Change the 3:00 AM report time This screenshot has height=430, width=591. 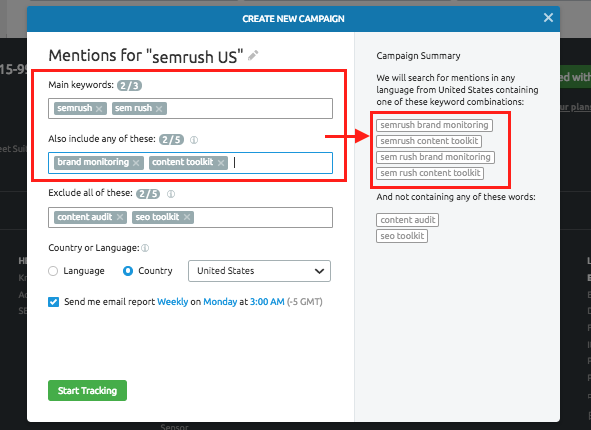267,302
